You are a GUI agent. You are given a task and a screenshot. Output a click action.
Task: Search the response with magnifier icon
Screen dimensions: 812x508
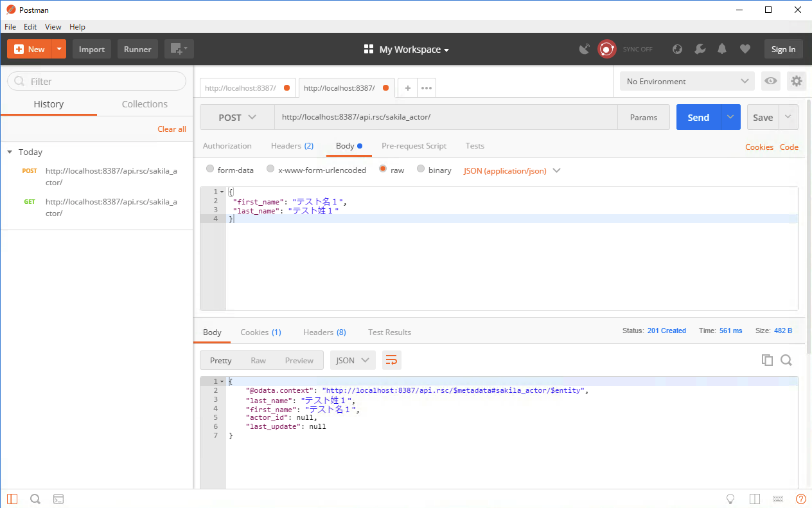point(786,360)
